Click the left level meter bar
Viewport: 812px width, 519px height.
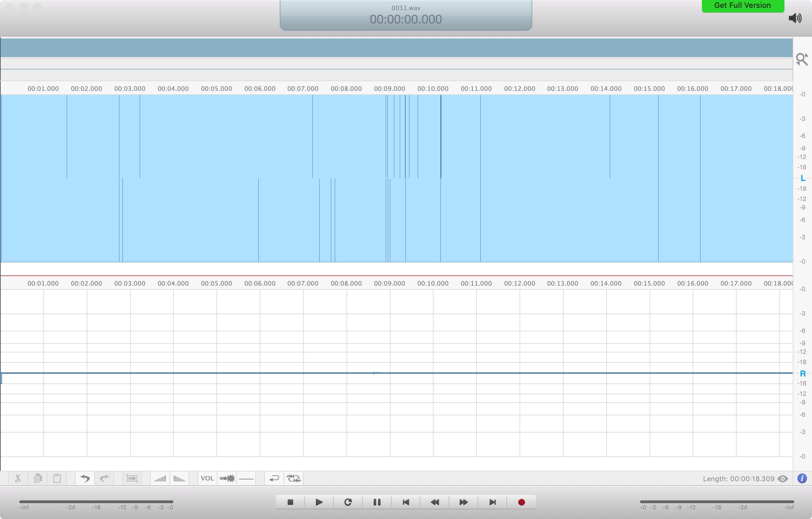click(x=96, y=502)
